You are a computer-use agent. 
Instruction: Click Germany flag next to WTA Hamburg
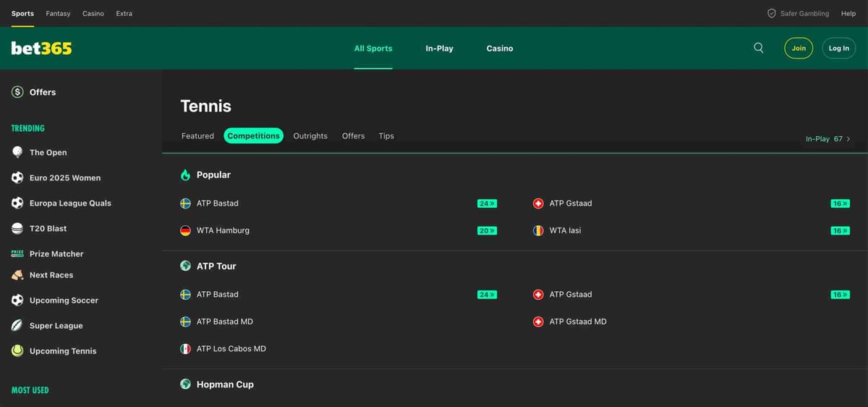click(x=185, y=230)
